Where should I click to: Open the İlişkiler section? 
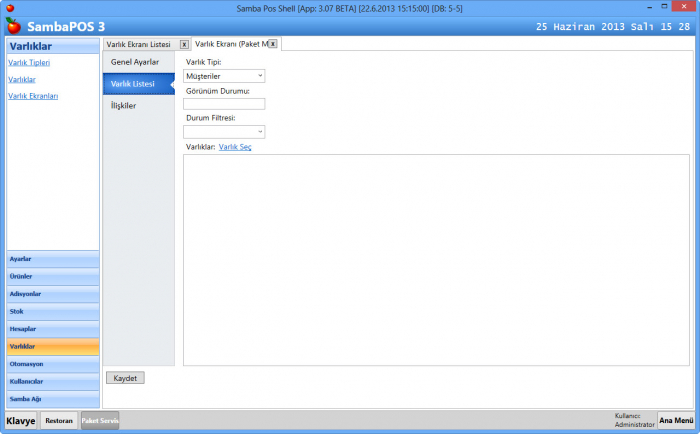[x=124, y=105]
